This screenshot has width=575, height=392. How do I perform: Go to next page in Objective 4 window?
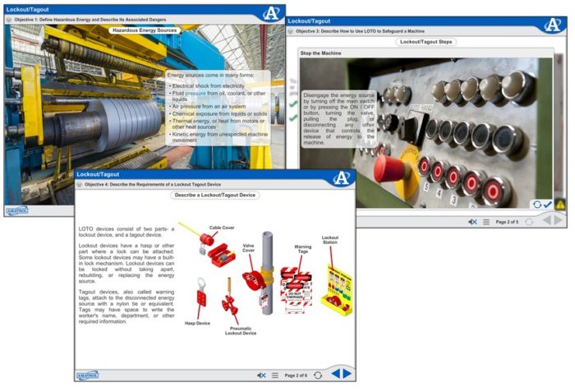(347, 375)
